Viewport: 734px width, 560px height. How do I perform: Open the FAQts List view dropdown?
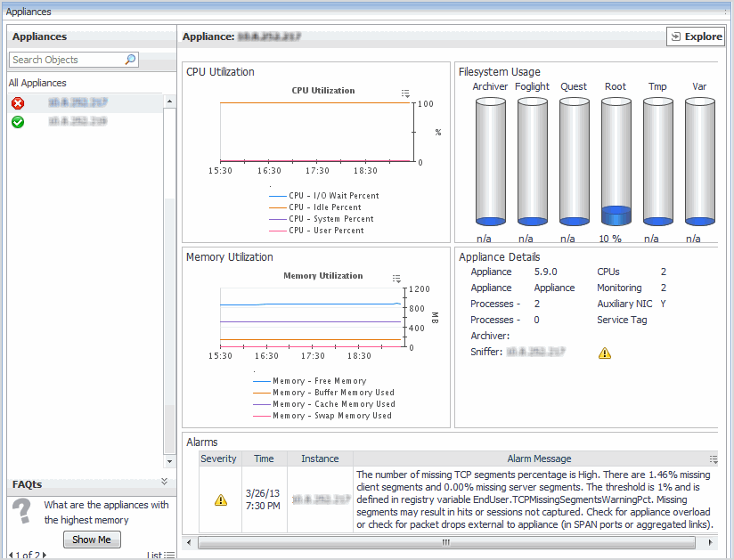pyautogui.click(x=161, y=555)
